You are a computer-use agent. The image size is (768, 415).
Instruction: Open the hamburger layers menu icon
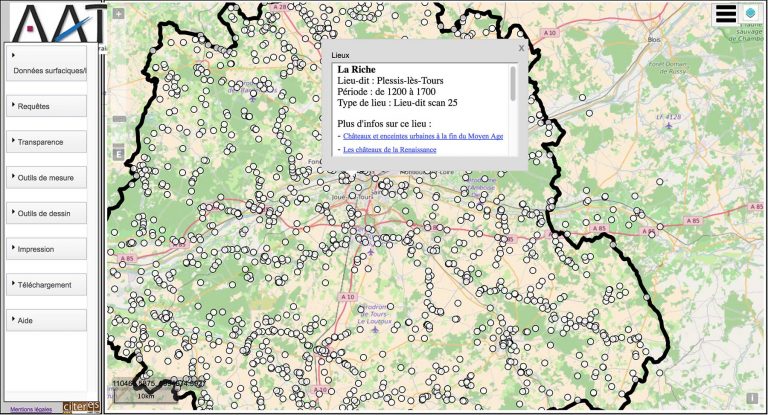[x=725, y=13]
